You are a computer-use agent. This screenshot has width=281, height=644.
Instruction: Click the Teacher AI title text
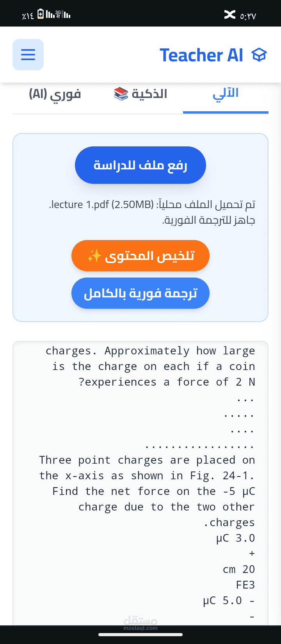[202, 55]
